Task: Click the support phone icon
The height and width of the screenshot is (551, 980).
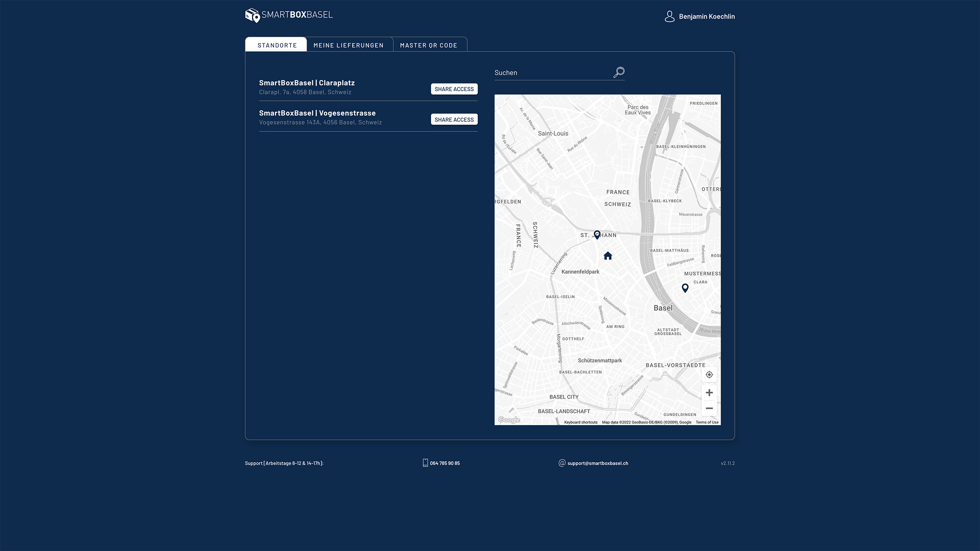Action: 425,463
